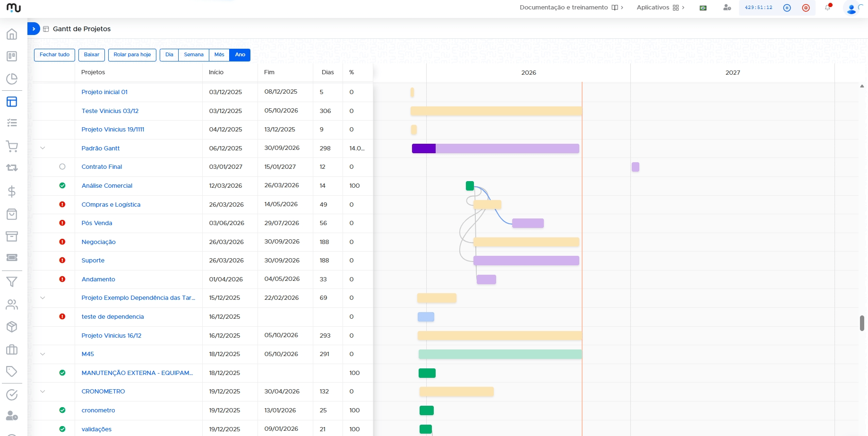Toggle the Análise Comercial green check status

pyautogui.click(x=62, y=185)
